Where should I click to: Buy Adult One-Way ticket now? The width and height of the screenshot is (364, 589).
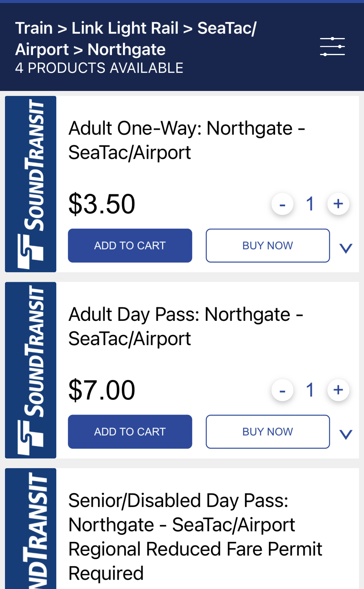click(268, 245)
